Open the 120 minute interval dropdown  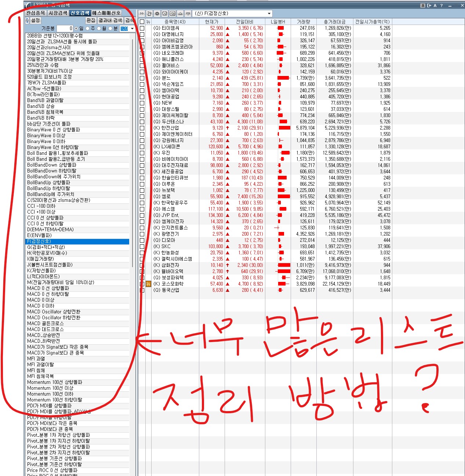coord(132,29)
